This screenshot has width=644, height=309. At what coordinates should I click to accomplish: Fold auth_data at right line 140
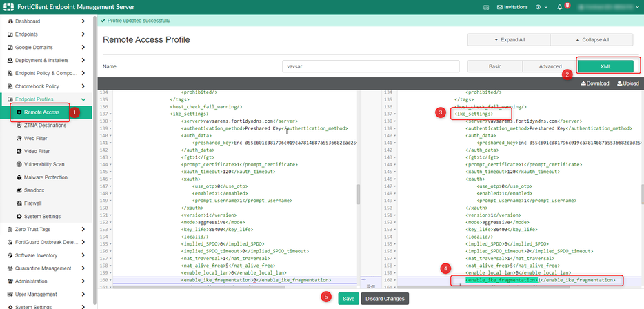pyautogui.click(x=393, y=136)
